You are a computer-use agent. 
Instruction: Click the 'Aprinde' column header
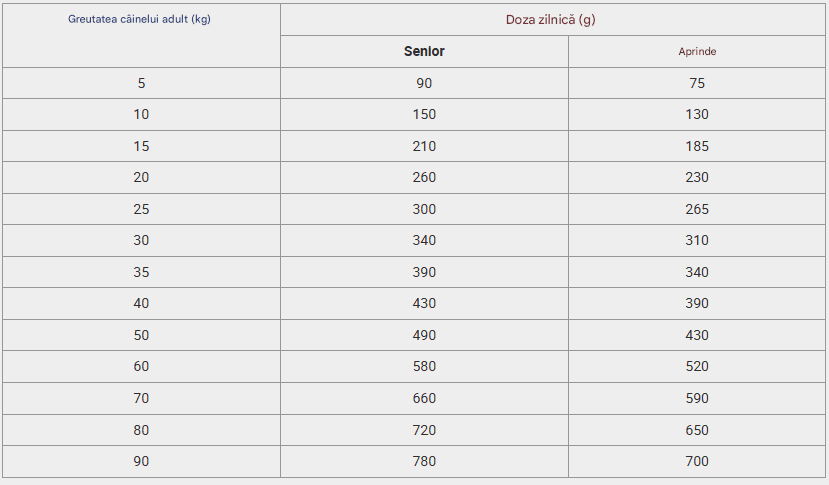[697, 51]
